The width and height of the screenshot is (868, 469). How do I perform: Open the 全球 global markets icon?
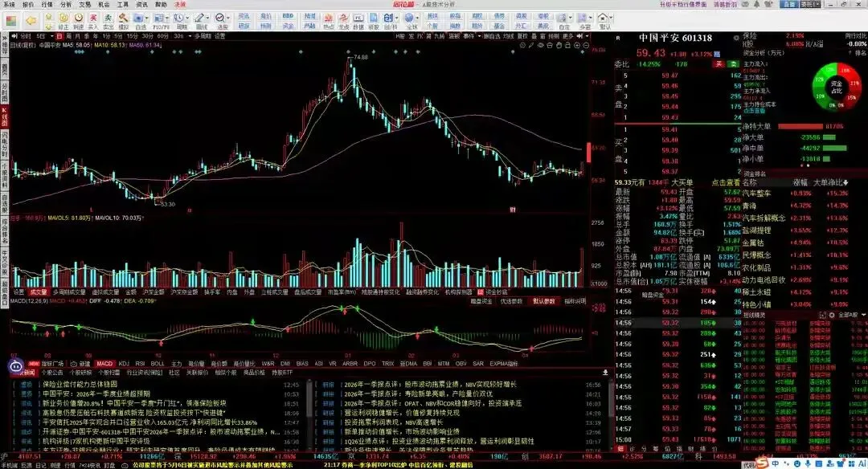(408, 18)
